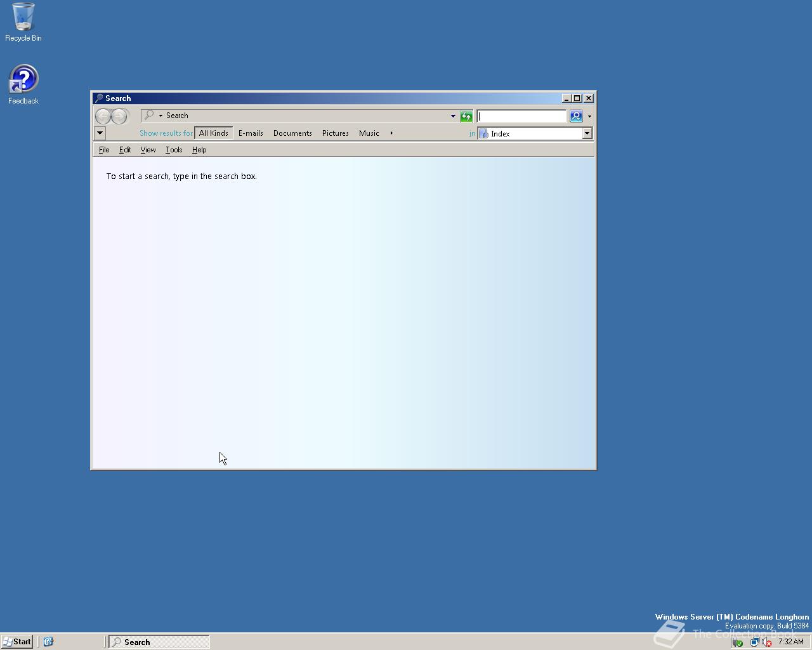Close the Search window
The width and height of the screenshot is (812, 650).
[589, 98]
